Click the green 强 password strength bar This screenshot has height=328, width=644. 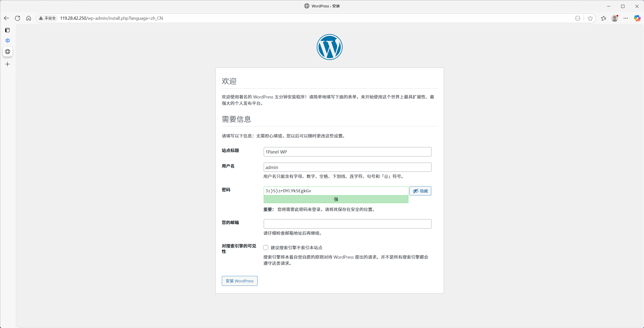(x=335, y=199)
